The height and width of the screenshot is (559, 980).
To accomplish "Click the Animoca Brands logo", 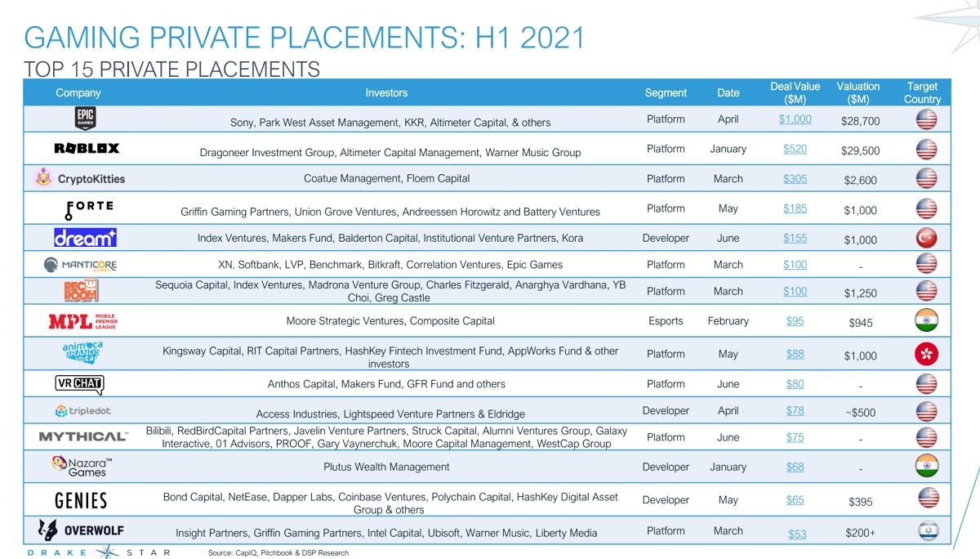I will 82,353.
